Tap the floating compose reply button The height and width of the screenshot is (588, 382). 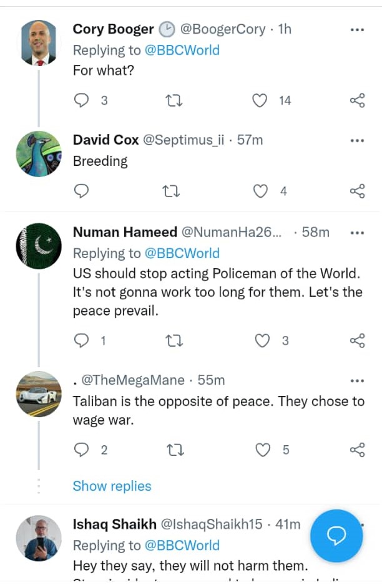(x=336, y=536)
